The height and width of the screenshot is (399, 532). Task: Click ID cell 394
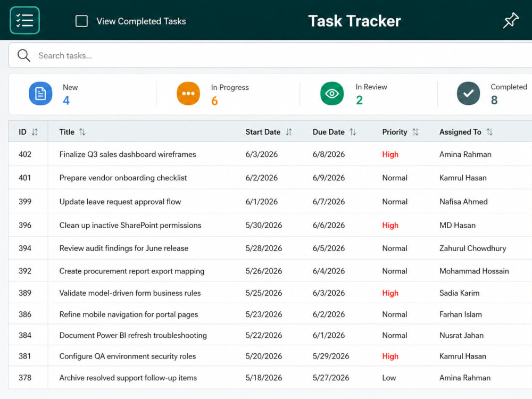[25, 248]
